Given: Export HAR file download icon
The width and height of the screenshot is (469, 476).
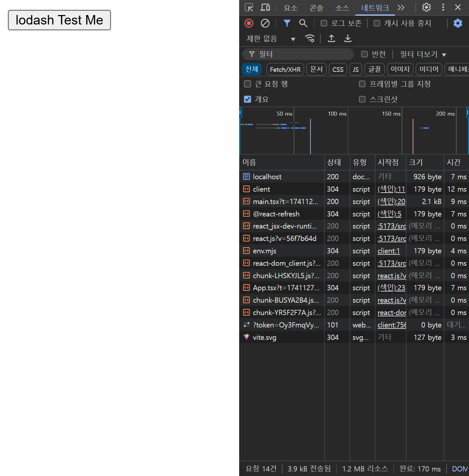Looking at the screenshot, I should click(348, 39).
